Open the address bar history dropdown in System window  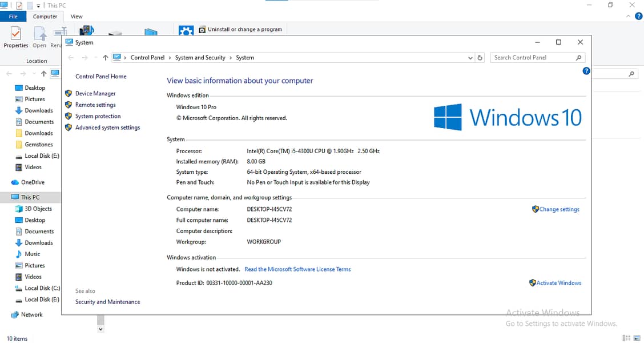coord(470,58)
